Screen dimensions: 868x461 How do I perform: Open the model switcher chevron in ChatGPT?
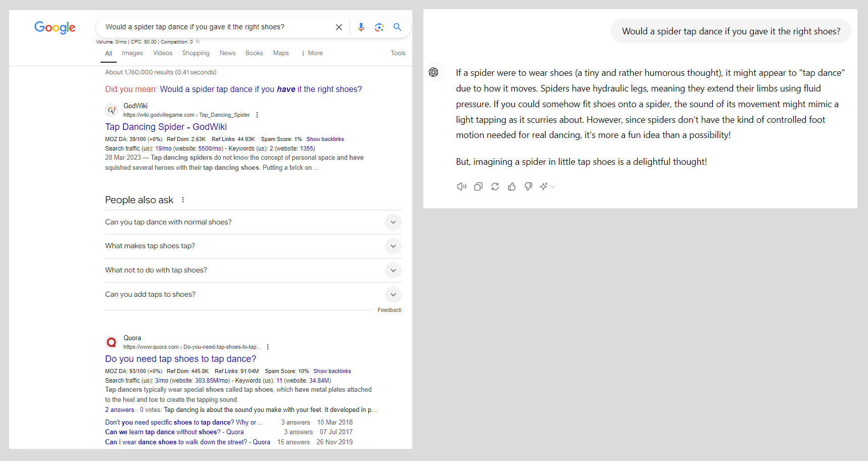click(x=553, y=187)
